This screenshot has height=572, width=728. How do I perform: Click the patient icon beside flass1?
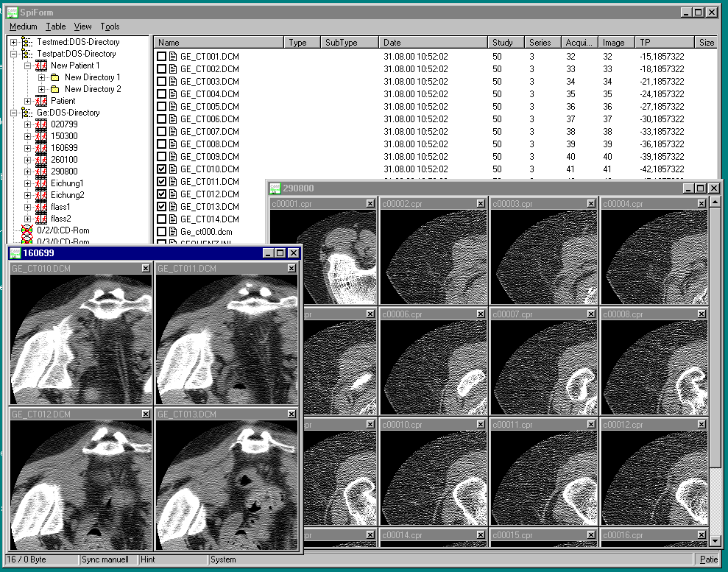(x=41, y=207)
